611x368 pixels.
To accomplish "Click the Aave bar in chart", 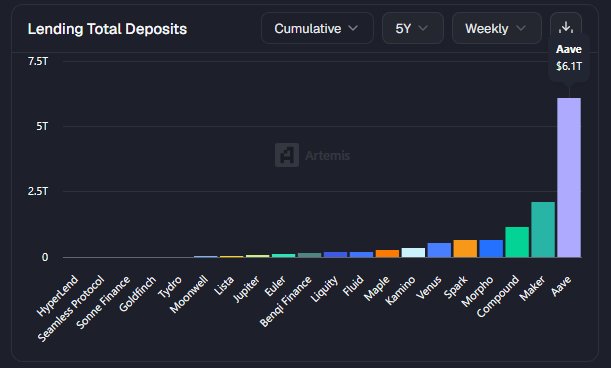I will (569, 177).
